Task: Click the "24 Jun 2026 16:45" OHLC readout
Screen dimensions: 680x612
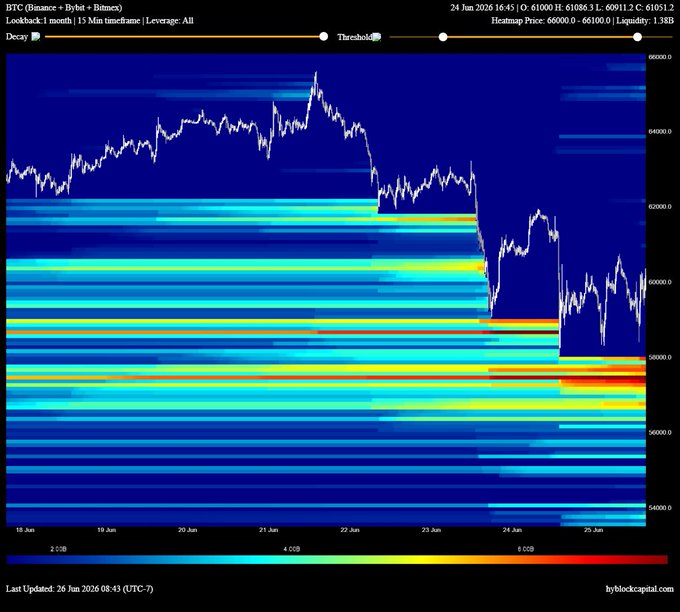Action: pyautogui.click(x=562, y=7)
